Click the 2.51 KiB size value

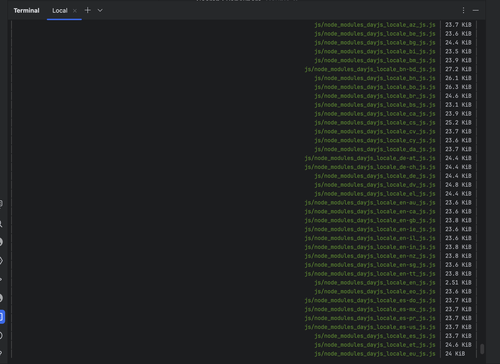pyautogui.click(x=458, y=283)
